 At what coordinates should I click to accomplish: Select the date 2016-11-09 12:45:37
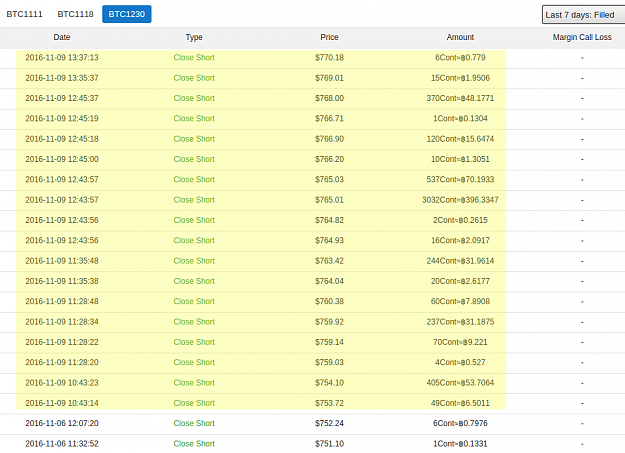pos(62,98)
